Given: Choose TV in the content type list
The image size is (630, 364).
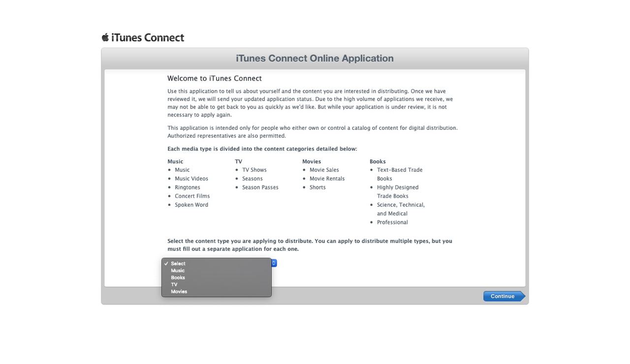Looking at the screenshot, I should pos(217,284).
